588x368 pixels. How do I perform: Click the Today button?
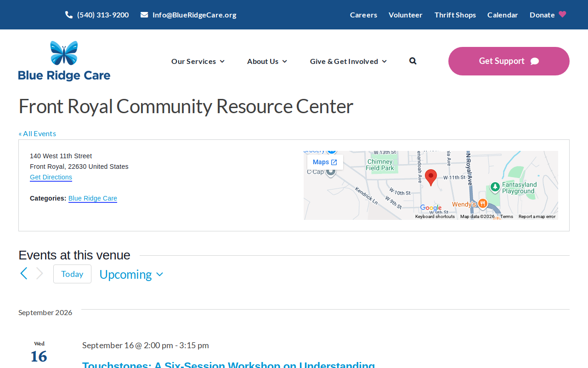click(x=72, y=274)
